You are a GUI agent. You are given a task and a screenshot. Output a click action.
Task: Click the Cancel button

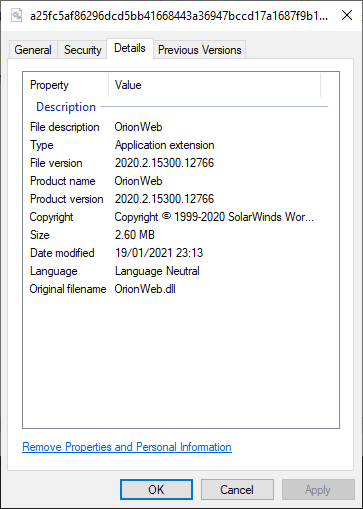237,490
